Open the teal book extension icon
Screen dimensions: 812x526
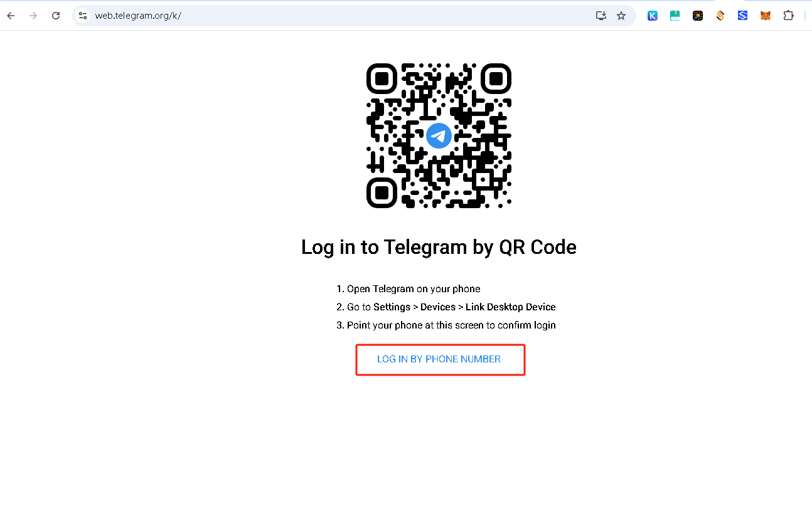tap(675, 16)
